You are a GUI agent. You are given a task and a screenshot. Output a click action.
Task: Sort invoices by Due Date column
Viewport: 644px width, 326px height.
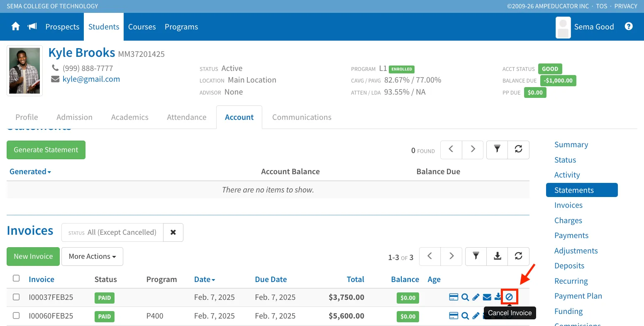[271, 279]
